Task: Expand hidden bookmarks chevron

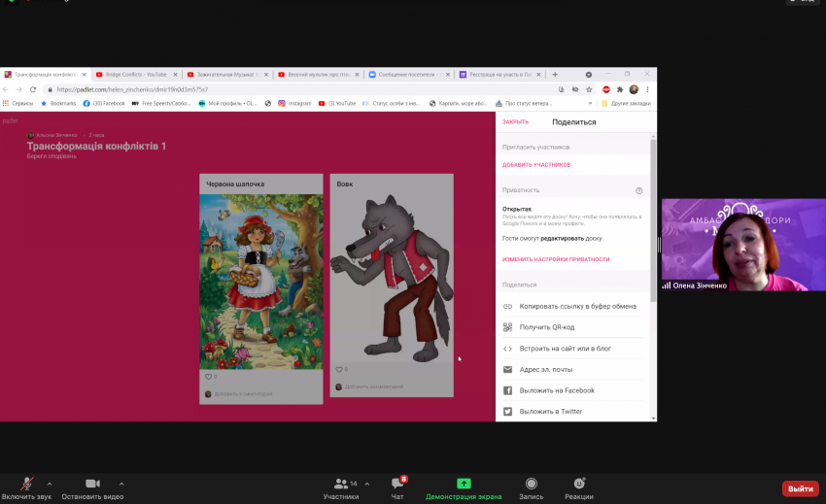Action: point(590,103)
